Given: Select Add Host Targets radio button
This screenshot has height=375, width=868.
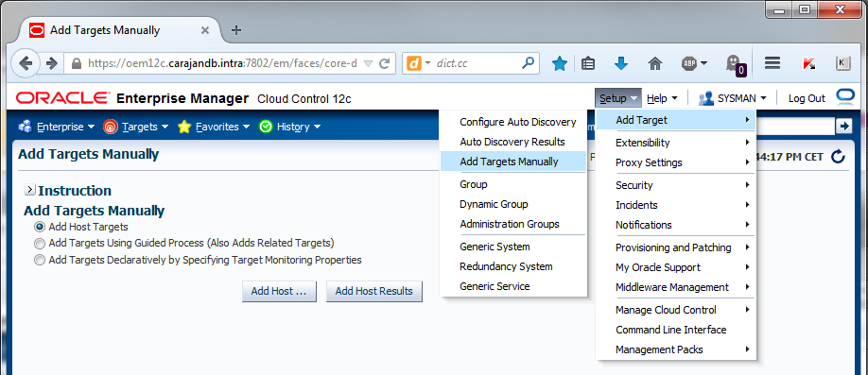Looking at the screenshot, I should (x=40, y=227).
